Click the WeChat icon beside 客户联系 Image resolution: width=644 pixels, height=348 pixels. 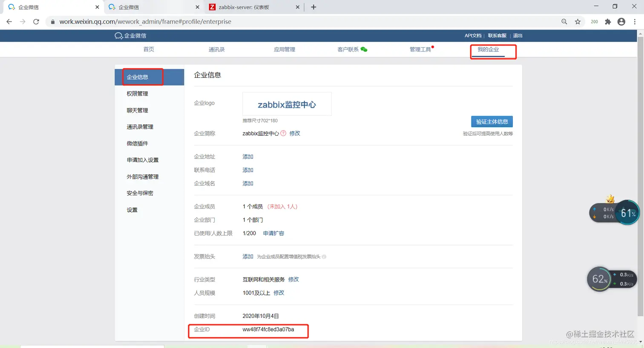(x=364, y=49)
